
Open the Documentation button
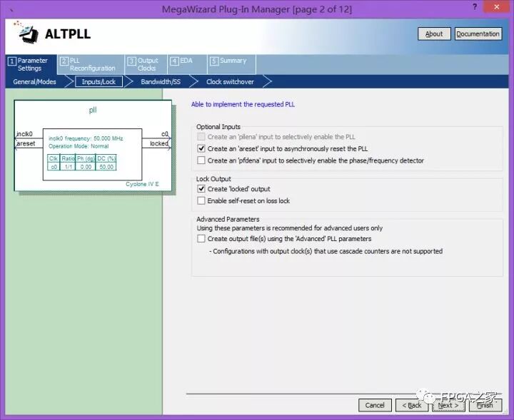pyautogui.click(x=478, y=34)
